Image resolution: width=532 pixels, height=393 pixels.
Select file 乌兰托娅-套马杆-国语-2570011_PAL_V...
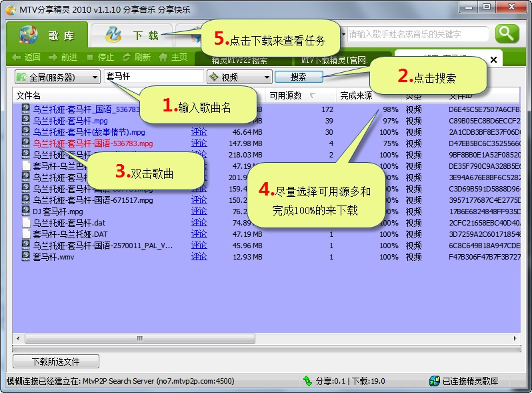click(103, 246)
